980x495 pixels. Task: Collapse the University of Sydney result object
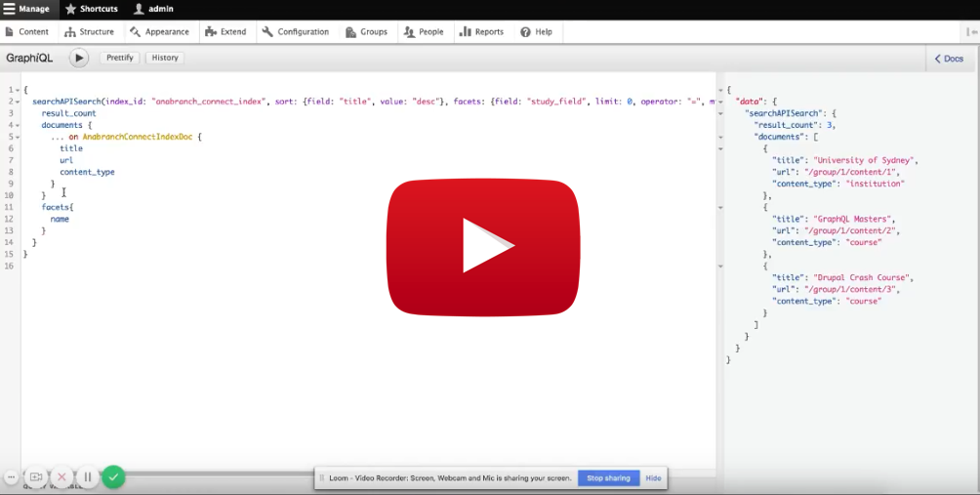pos(720,148)
